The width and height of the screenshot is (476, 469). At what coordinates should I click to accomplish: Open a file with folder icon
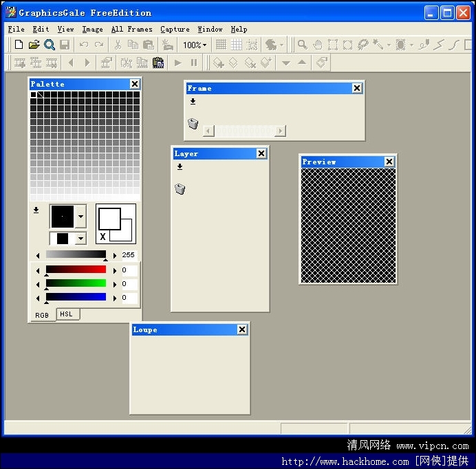click(34, 45)
